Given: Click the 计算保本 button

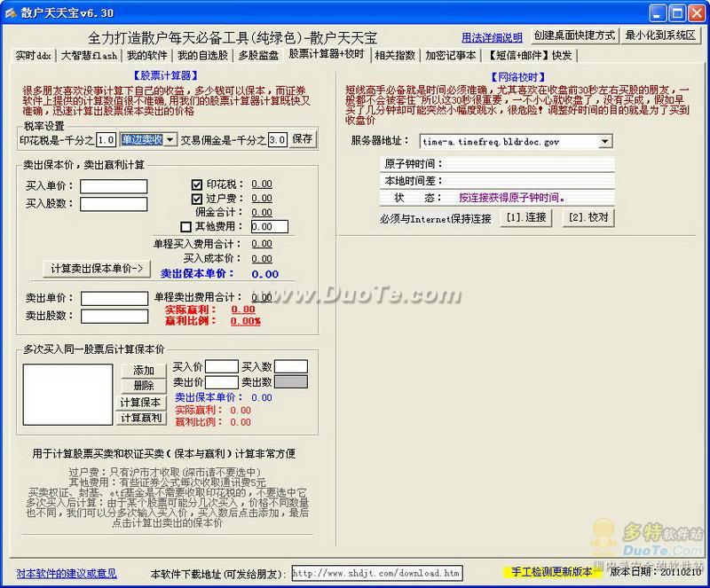Looking at the screenshot, I should (x=141, y=403).
